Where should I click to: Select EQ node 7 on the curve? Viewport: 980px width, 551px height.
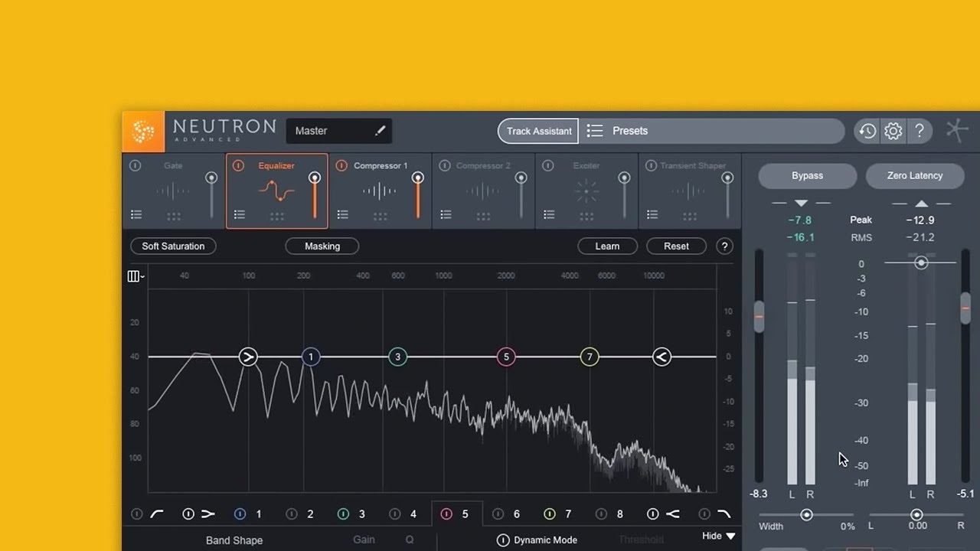click(589, 357)
